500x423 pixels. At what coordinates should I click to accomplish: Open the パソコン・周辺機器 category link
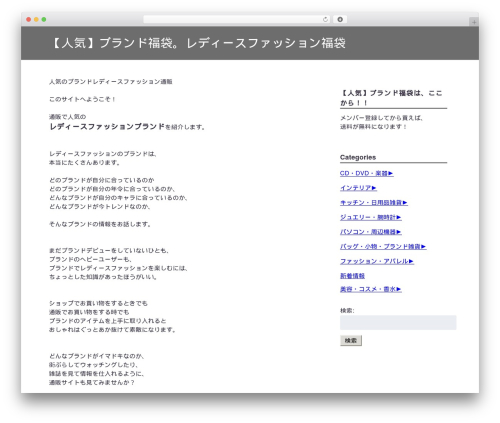pos(370,232)
